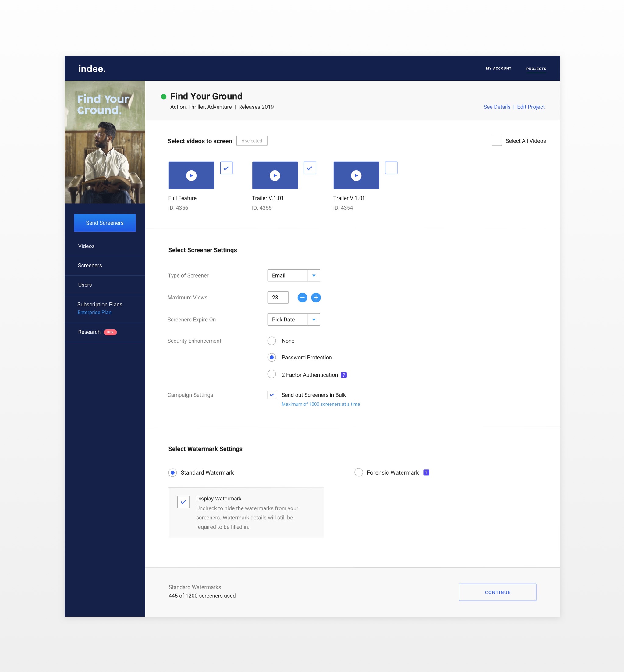Open See Details link
The image size is (624, 672).
click(497, 107)
